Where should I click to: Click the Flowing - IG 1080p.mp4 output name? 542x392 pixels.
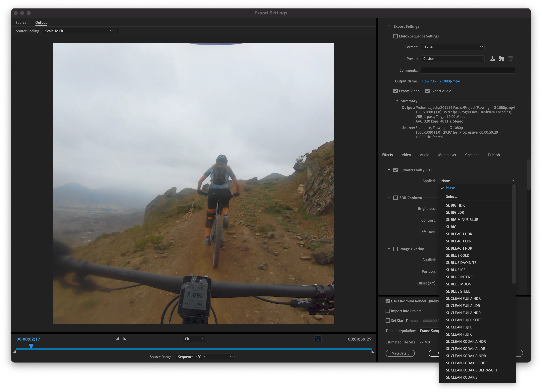click(440, 81)
